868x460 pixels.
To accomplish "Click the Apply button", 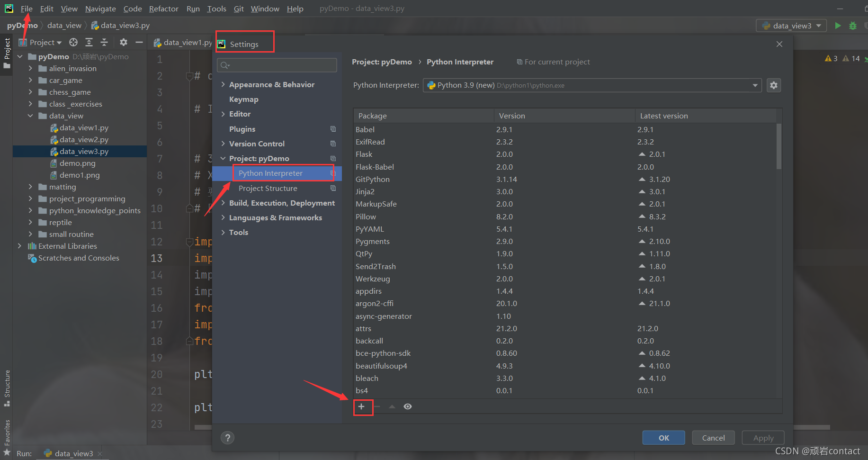I will 763,438.
